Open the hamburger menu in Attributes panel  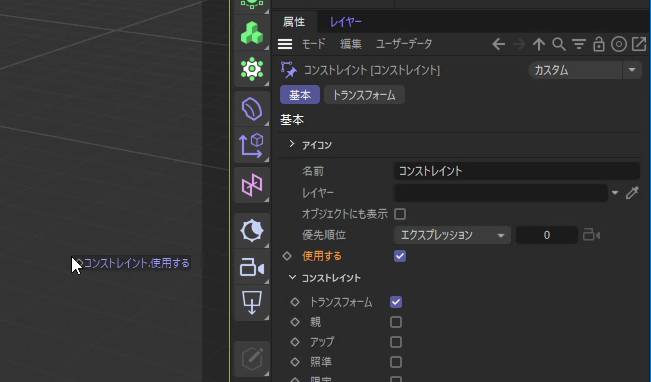(x=285, y=44)
